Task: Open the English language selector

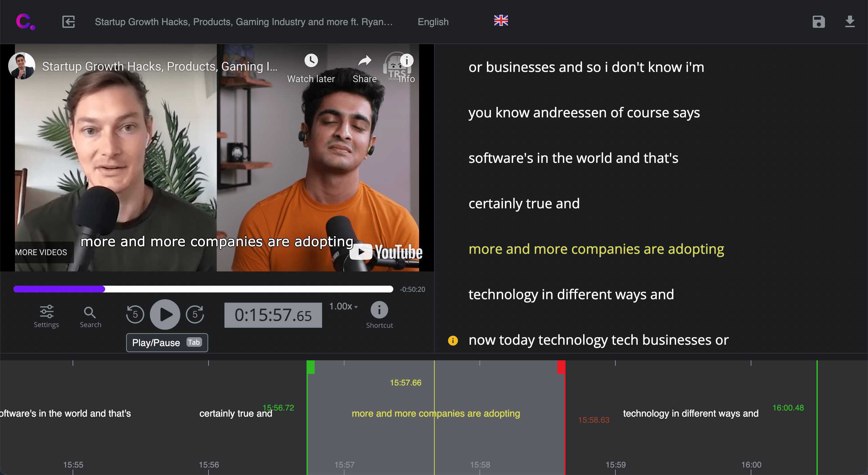Action: [433, 22]
